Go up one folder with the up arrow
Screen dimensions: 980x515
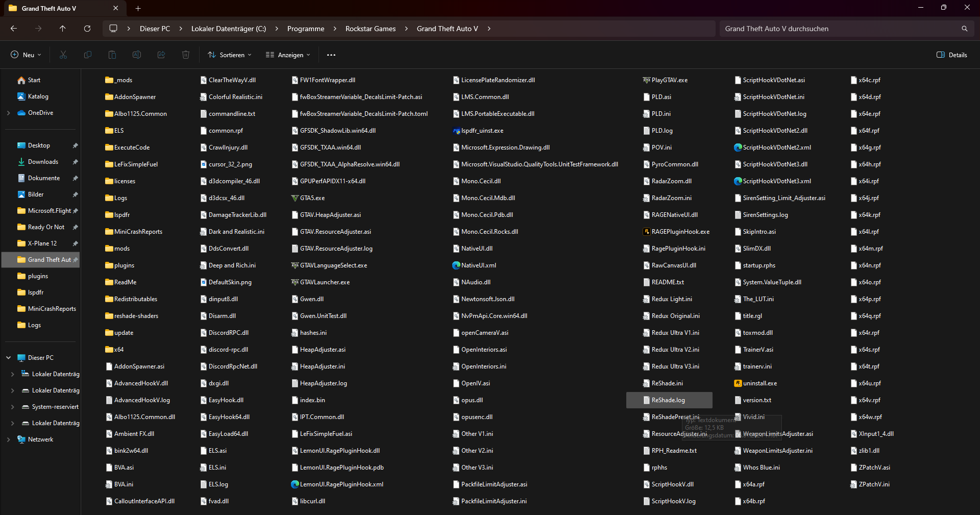63,29
